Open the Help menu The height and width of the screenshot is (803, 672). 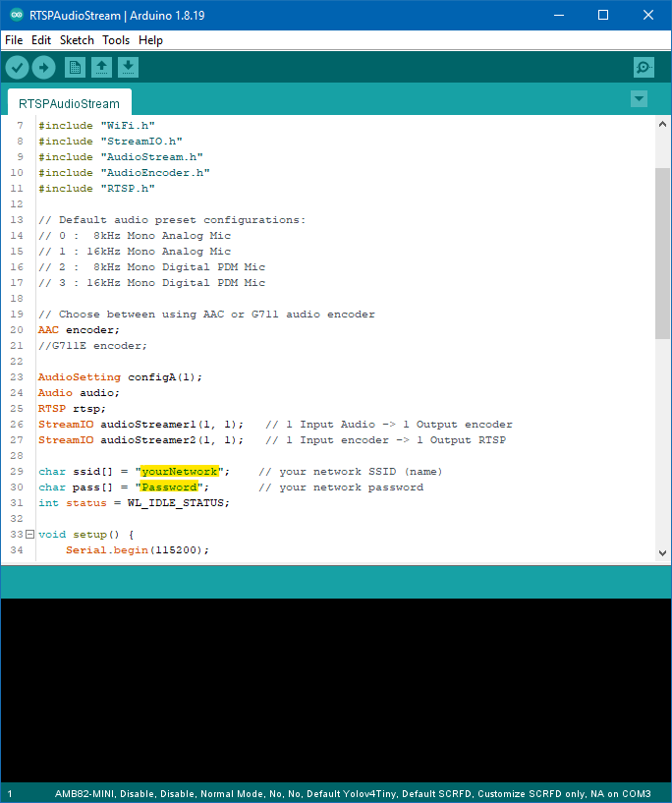(x=150, y=40)
